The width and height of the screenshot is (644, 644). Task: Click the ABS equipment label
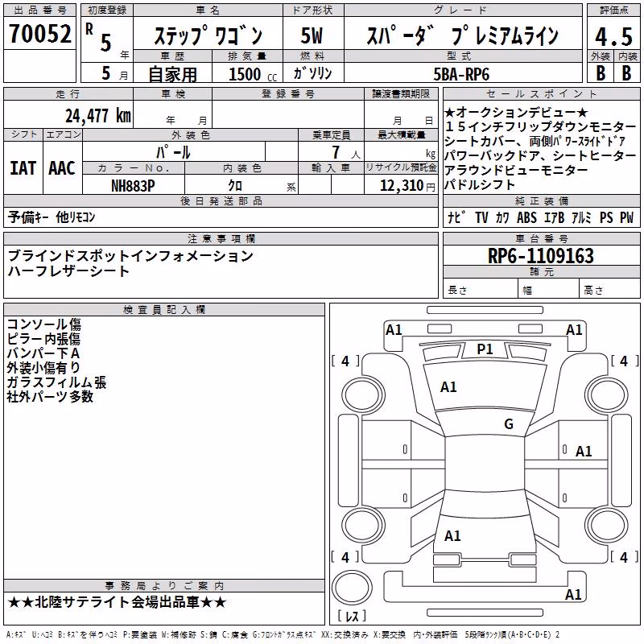tap(526, 217)
